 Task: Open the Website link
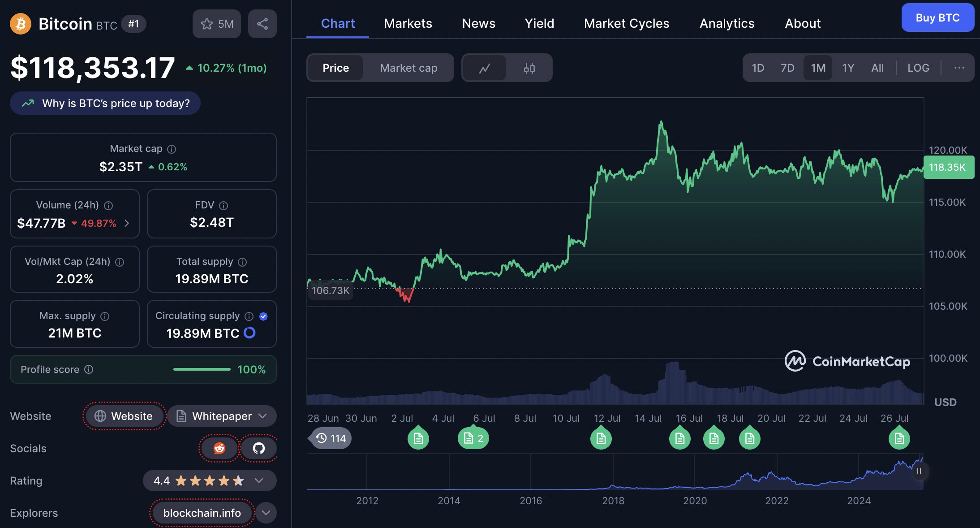point(125,416)
